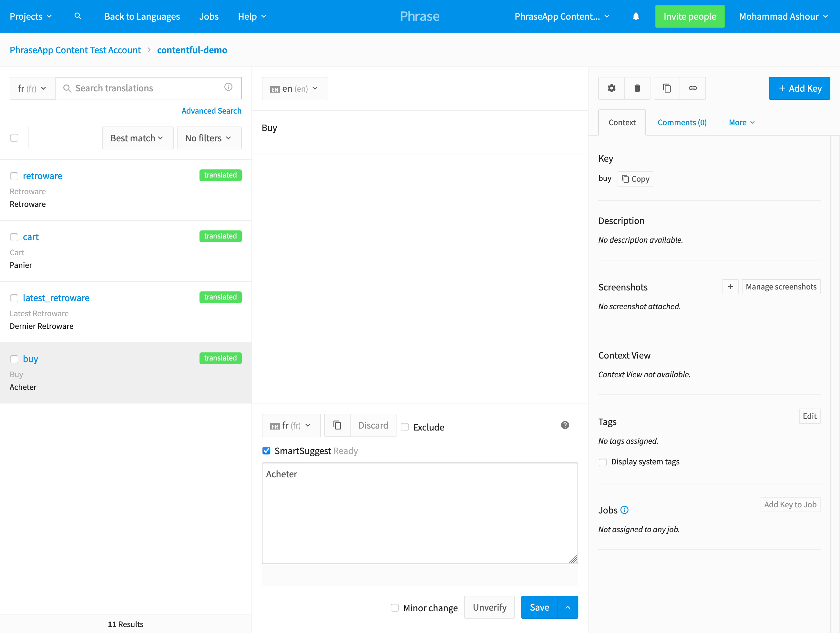Click the translation editor help question mark icon
Screen dimensions: 840x639
click(565, 425)
